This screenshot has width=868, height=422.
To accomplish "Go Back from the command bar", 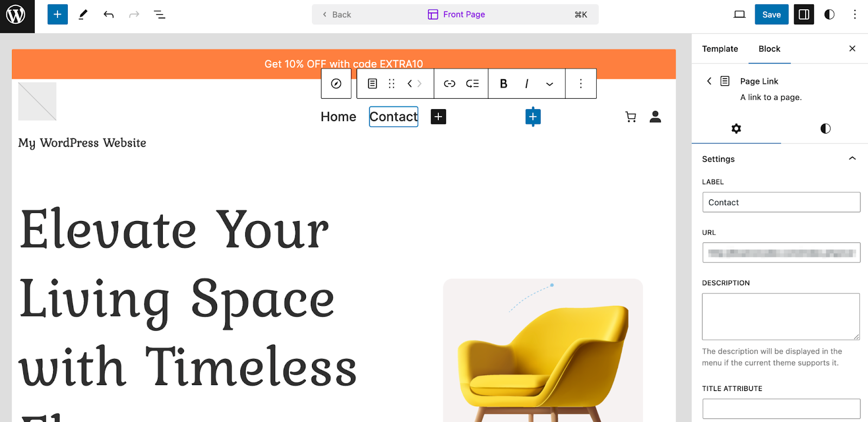I will pyautogui.click(x=336, y=15).
